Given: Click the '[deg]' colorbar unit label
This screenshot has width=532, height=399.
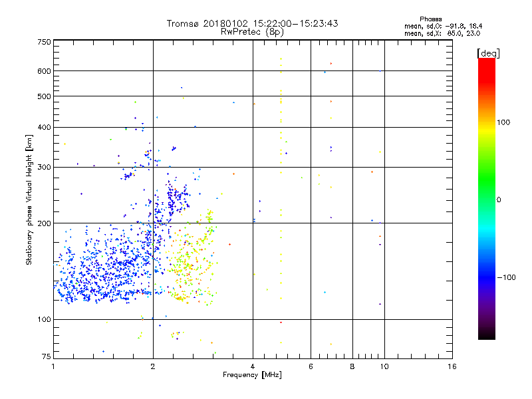Looking at the screenshot, I should pyautogui.click(x=488, y=53).
